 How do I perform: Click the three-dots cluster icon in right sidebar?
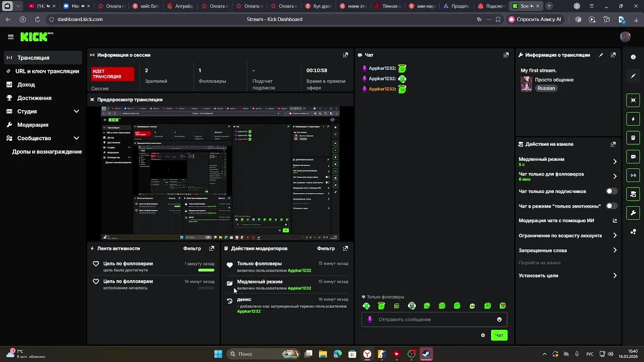point(633,232)
